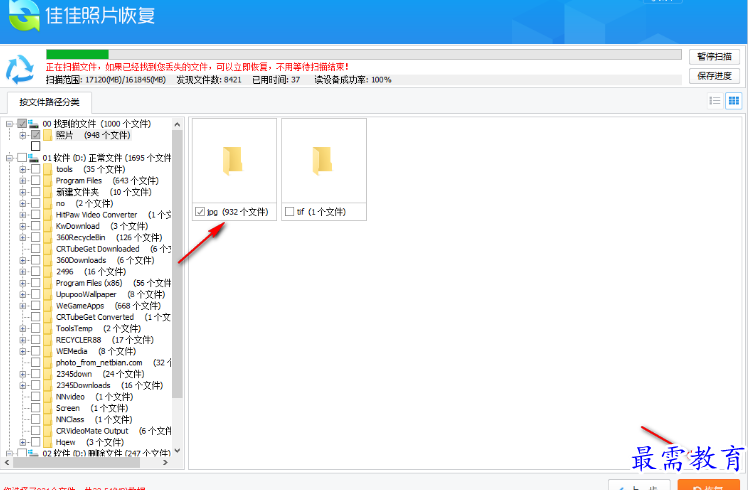The width and height of the screenshot is (753, 490).
Task: Expand the 360Downloads folder node
Action: pos(23,260)
